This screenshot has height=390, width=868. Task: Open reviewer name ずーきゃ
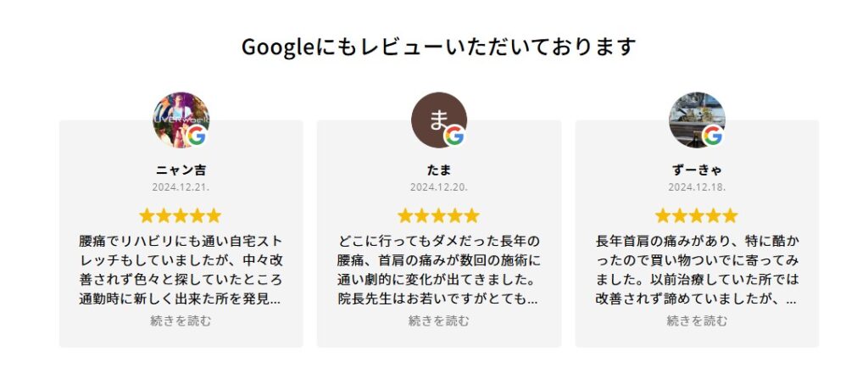[x=697, y=170]
